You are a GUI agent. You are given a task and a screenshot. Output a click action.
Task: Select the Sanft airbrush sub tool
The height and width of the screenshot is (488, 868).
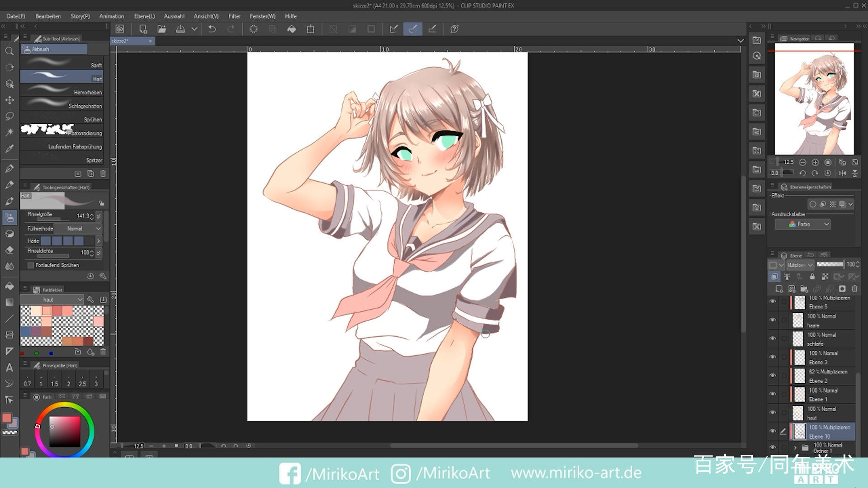pos(62,63)
